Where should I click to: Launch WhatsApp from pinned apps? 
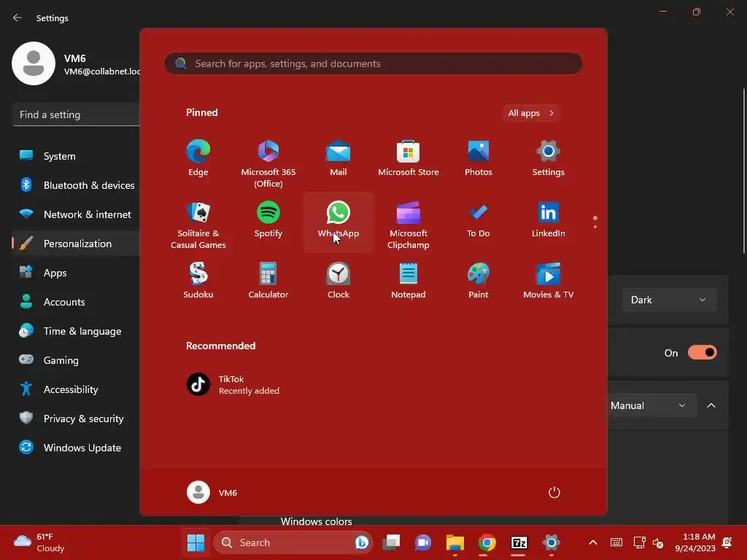click(338, 220)
